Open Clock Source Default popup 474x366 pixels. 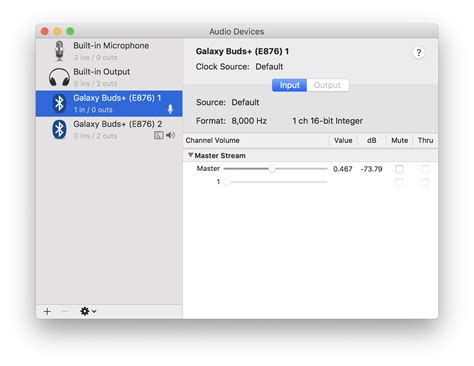tap(269, 67)
